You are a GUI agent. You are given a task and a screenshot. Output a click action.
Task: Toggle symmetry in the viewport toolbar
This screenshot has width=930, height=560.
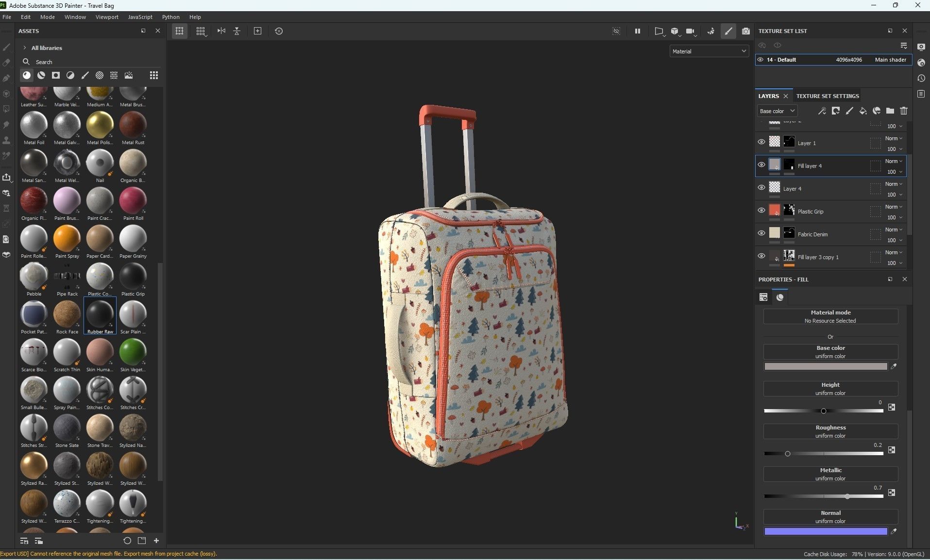point(221,31)
